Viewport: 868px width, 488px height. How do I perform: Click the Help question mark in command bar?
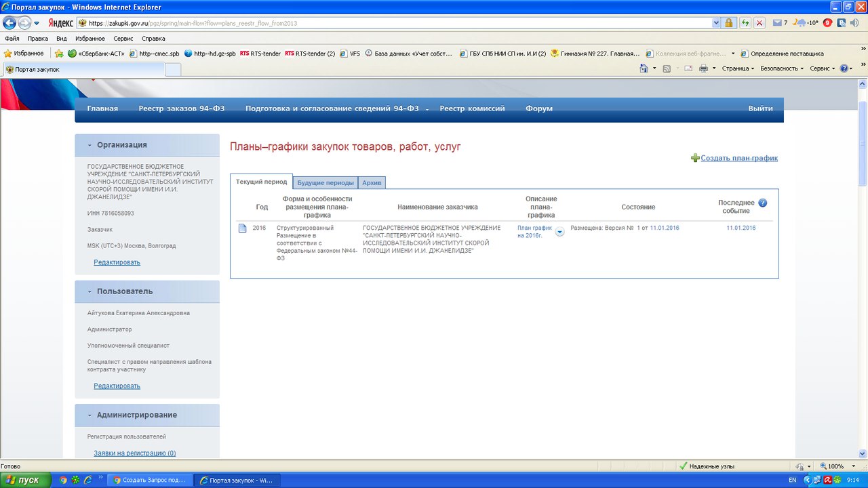[x=844, y=68]
